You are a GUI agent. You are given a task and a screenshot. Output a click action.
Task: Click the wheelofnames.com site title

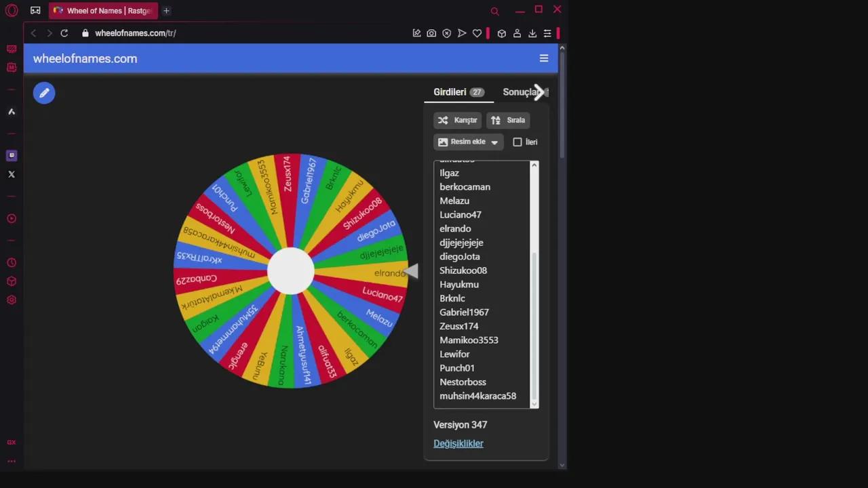tap(85, 58)
